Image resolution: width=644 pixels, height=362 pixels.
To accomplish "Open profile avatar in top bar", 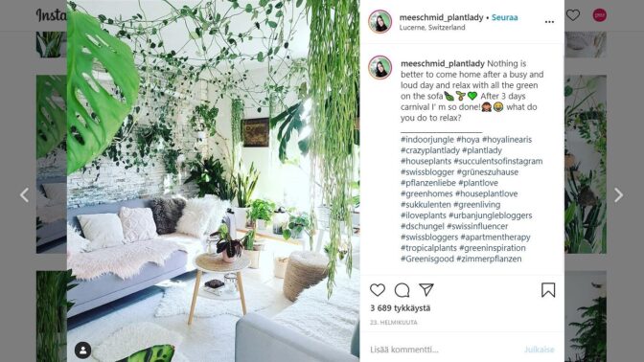I will pos(600,15).
